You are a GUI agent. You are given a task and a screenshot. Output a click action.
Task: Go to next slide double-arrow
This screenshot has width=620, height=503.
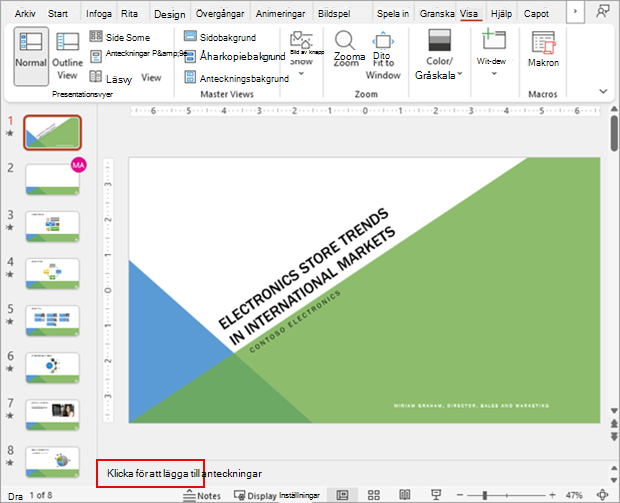tap(614, 436)
